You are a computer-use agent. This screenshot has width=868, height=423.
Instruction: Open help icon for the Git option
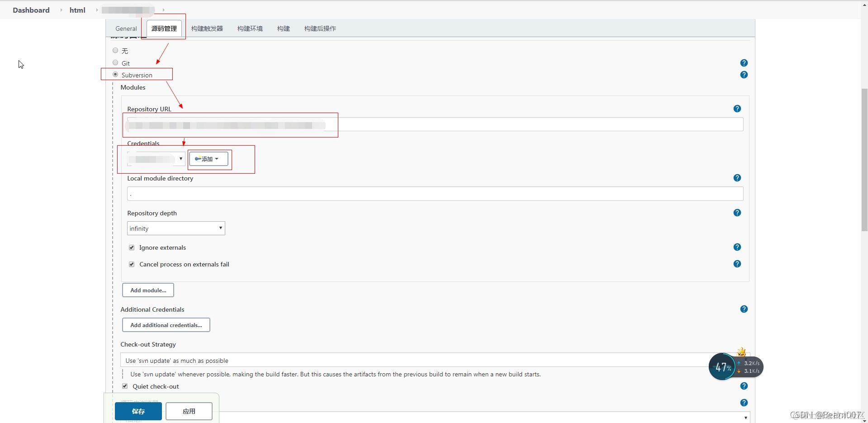(744, 63)
